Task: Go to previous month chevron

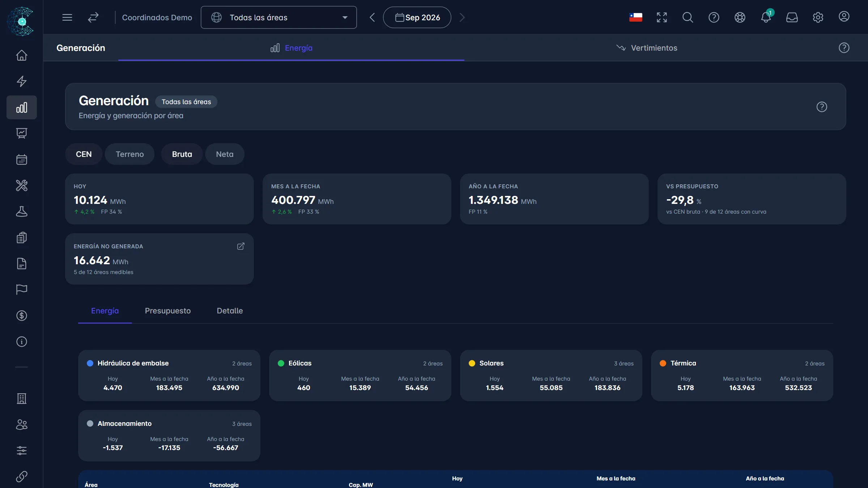Action: 372,17
